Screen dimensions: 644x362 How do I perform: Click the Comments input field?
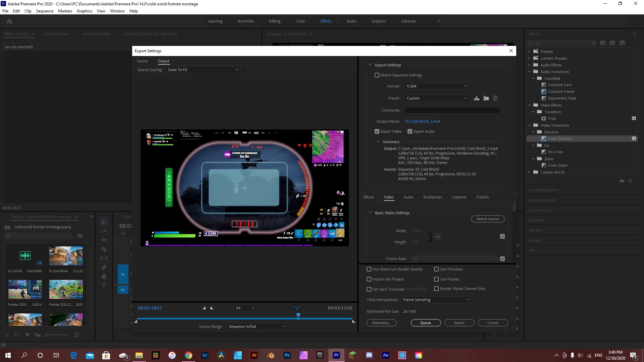pyautogui.click(x=452, y=110)
